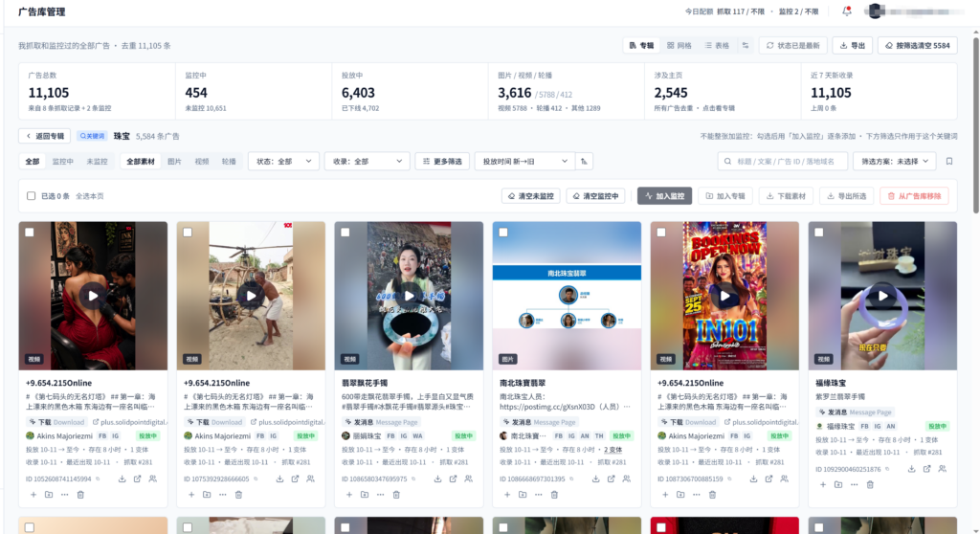Select the helicopter video card checkbox
Image resolution: width=980 pixels, height=534 pixels.
(188, 232)
